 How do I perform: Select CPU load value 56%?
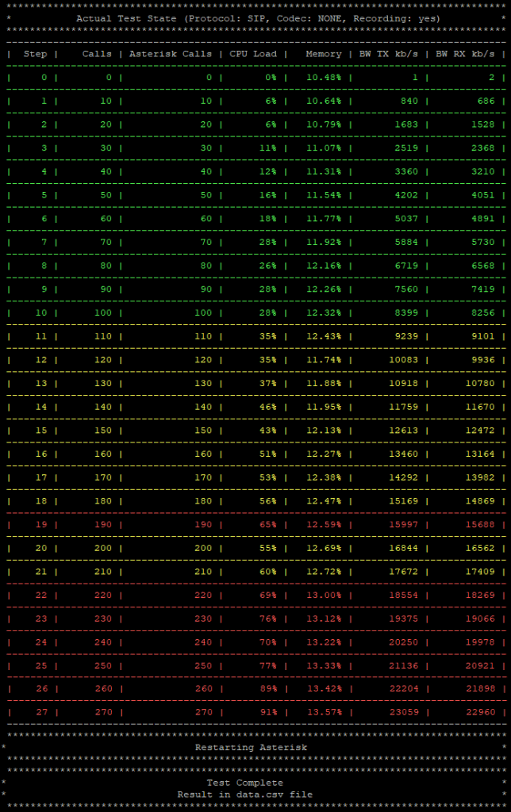click(268, 501)
